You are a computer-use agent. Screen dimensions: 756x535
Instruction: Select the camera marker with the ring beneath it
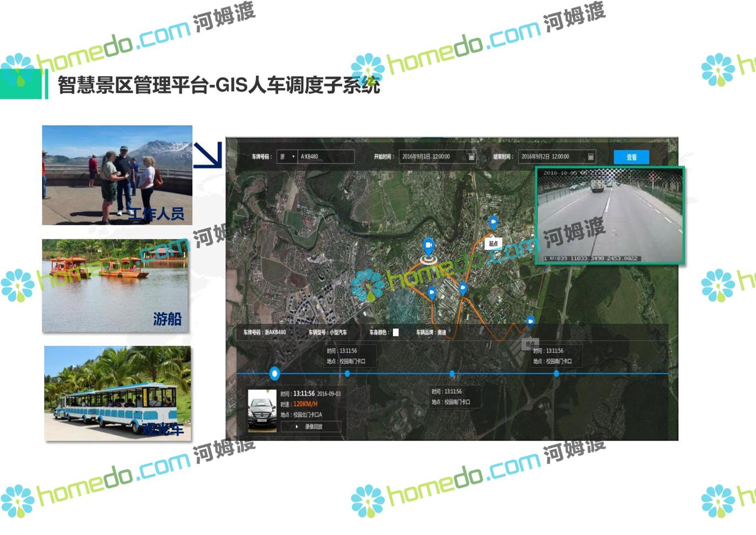click(429, 247)
